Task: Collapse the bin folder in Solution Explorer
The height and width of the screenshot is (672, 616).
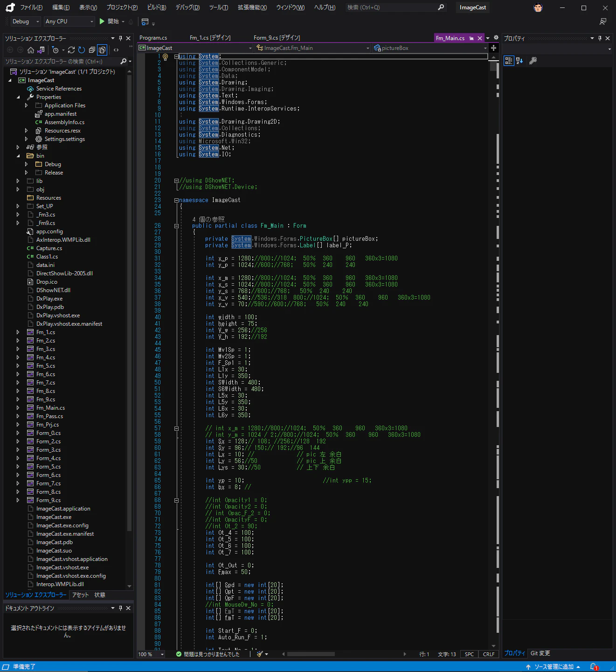Action: click(18, 156)
